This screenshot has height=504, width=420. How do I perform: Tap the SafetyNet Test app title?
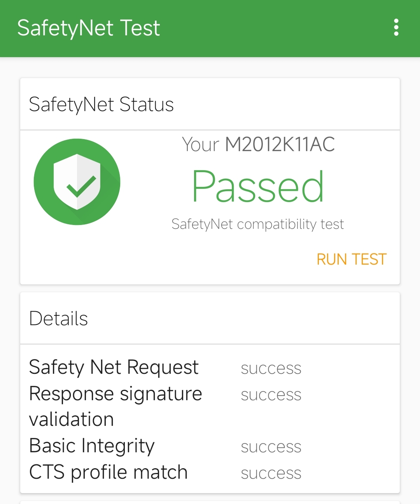pos(89,28)
